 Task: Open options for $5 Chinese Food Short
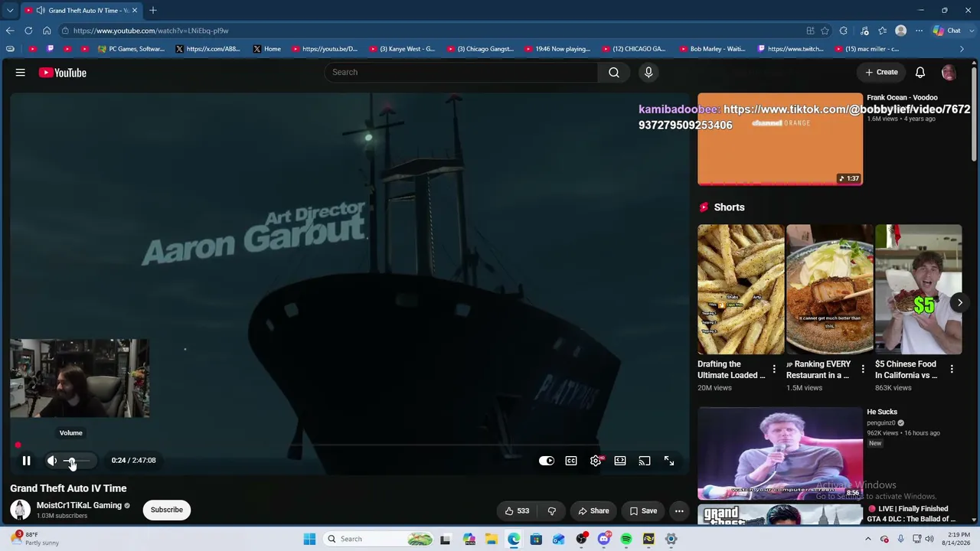(x=952, y=370)
